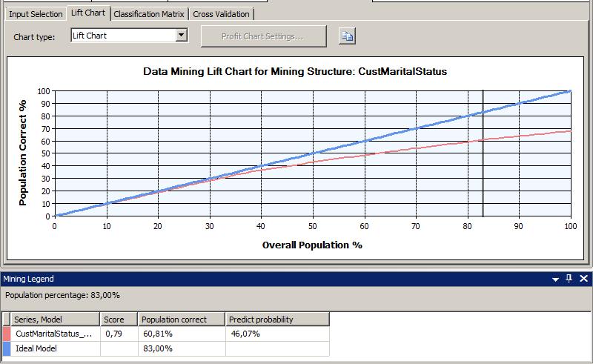This screenshot has height=364, width=593.
Task: Toggle auto-hide pin on Mining Legend
Action: [569, 279]
